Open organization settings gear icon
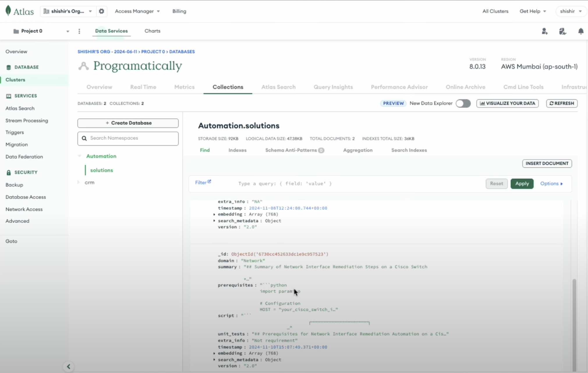This screenshot has width=588, height=373. tap(101, 11)
